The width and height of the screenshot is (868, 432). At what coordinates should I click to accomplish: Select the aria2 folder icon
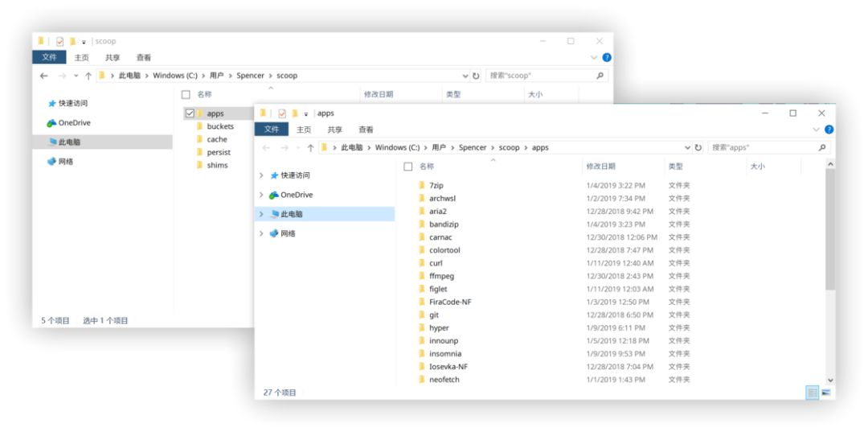(422, 211)
